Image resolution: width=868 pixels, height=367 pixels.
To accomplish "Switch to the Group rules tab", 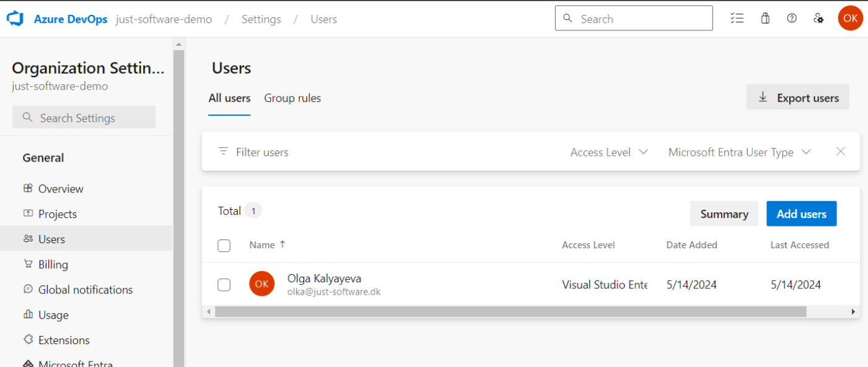I will coord(292,98).
